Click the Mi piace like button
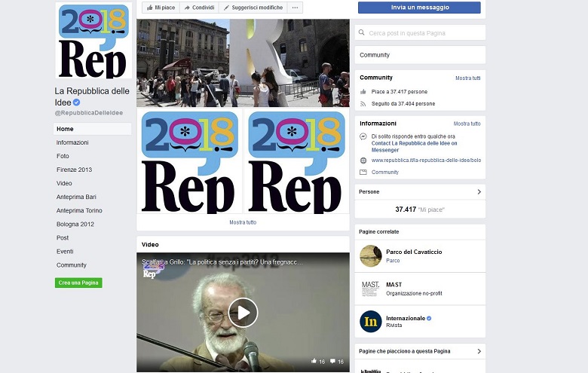Screen dimensions: 588x373 tap(161, 8)
